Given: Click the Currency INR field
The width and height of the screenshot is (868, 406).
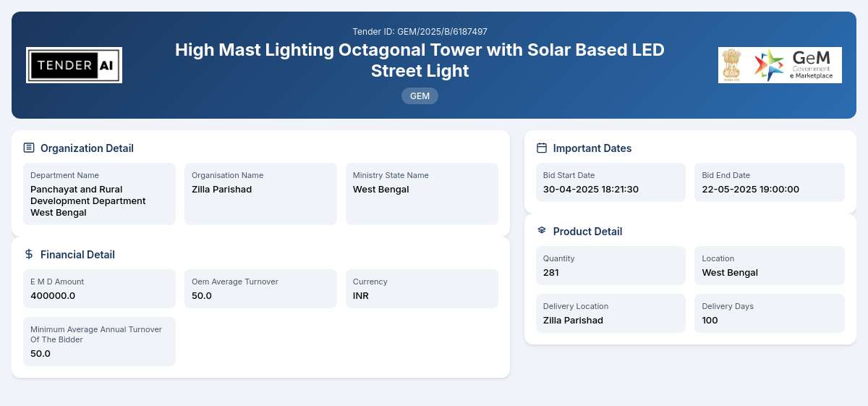Looking at the screenshot, I should tap(422, 289).
